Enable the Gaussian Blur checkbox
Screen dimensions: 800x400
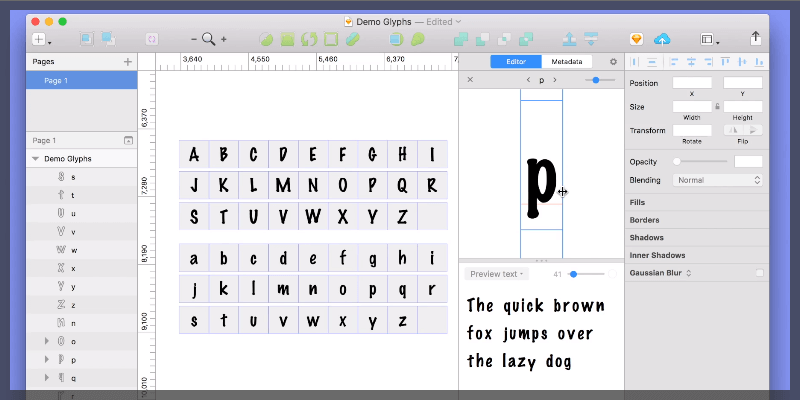(x=759, y=272)
